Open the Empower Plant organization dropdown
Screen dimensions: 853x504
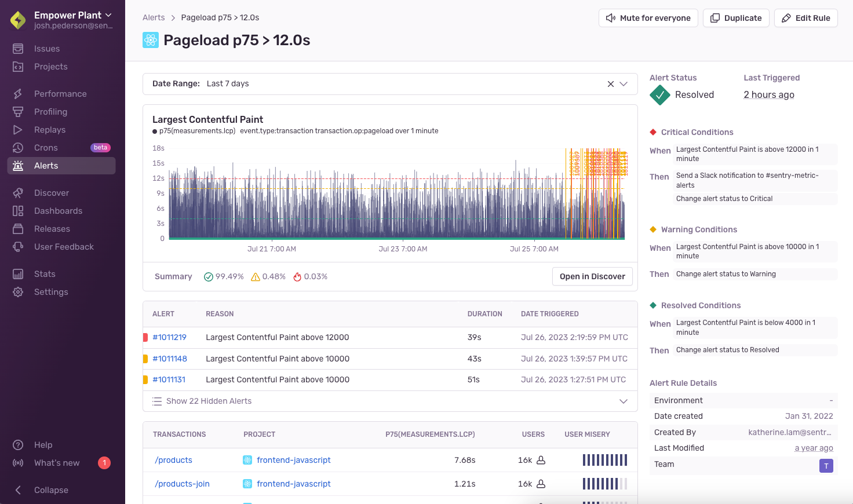click(x=73, y=15)
